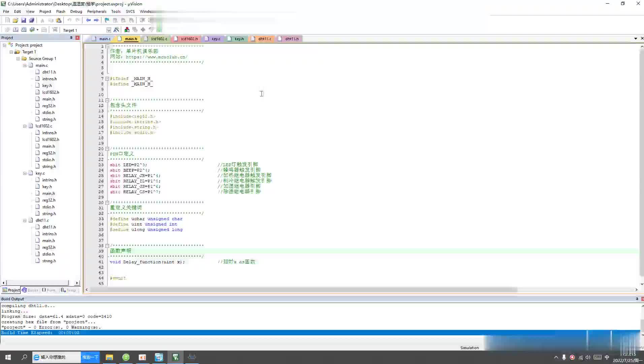
Task: Open the Flash menu
Action: (61, 11)
